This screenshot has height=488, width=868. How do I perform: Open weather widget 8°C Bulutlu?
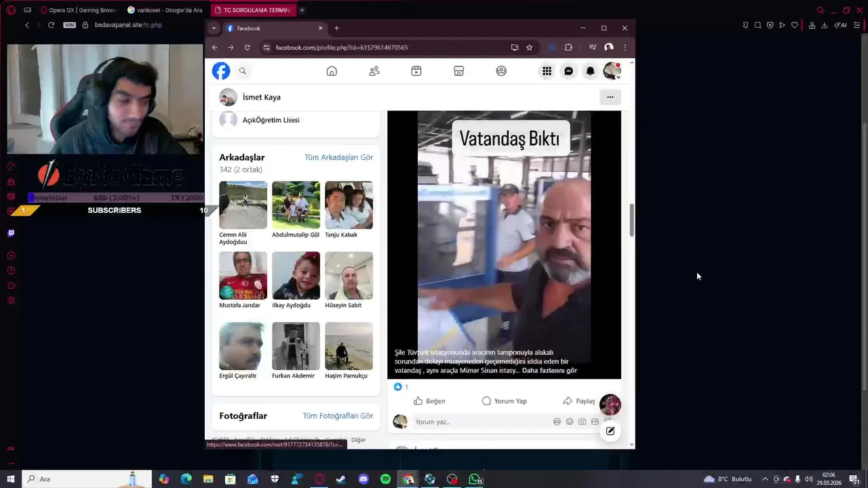pyautogui.click(x=727, y=479)
